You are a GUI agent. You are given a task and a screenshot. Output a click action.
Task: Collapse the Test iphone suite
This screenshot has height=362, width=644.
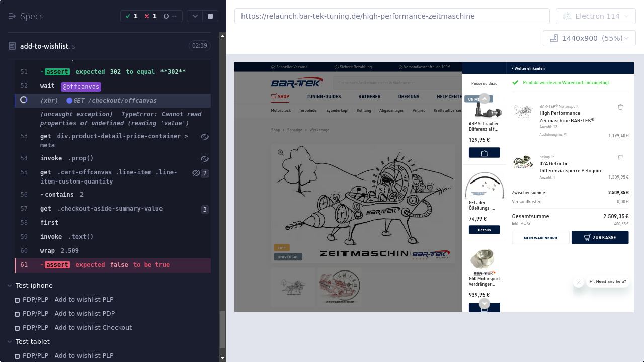10,286
